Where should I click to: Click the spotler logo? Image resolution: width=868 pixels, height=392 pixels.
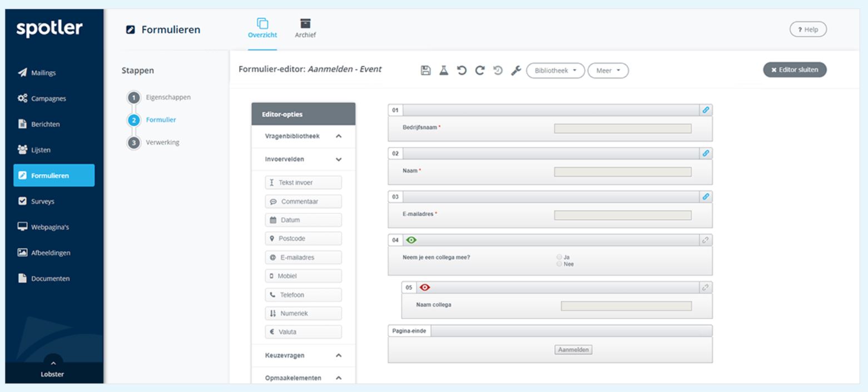(x=49, y=29)
